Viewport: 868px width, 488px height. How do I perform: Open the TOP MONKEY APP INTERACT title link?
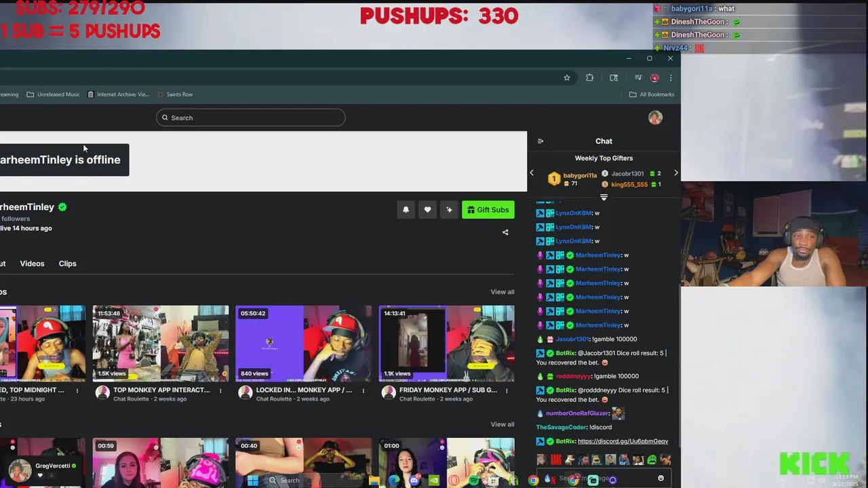[x=161, y=390]
